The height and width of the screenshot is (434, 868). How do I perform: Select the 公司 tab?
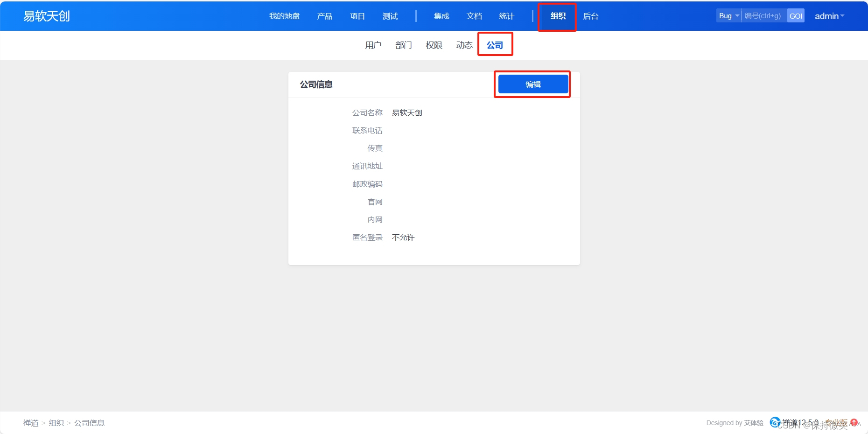point(495,45)
